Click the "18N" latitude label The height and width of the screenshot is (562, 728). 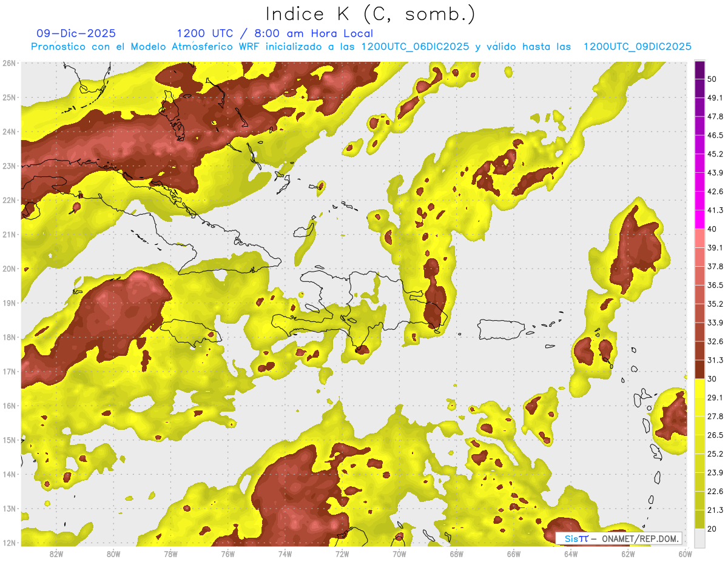(9, 337)
